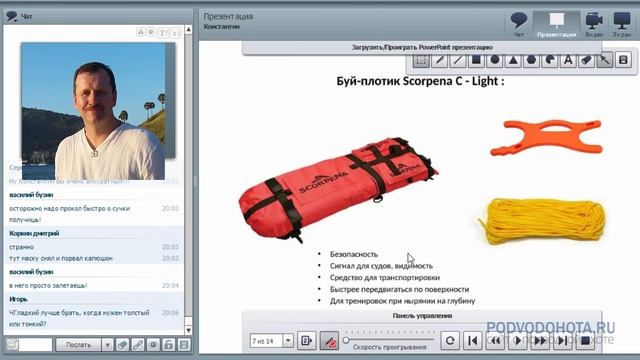Toggle the lock icon in chat bar
Image resolution: width=640 pixels, height=360 pixels.
click(x=169, y=345)
